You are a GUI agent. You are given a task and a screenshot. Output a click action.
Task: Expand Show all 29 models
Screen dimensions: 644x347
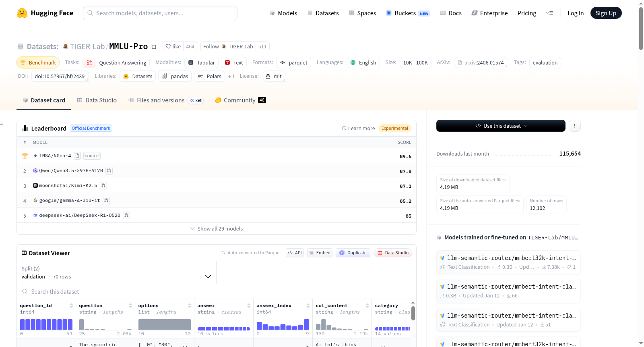(x=217, y=229)
